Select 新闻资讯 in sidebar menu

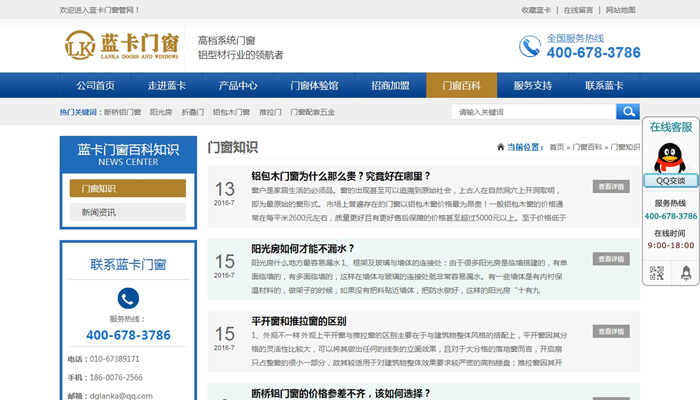pos(128,212)
